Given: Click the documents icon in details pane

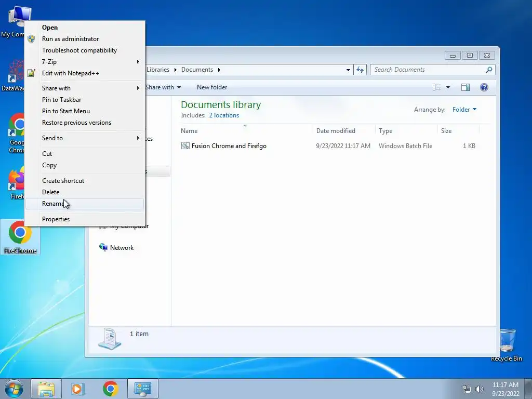Looking at the screenshot, I should click(x=110, y=339).
